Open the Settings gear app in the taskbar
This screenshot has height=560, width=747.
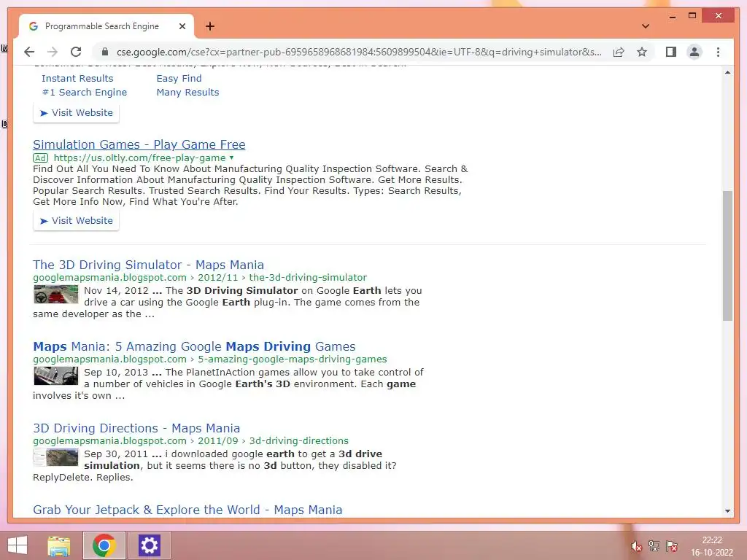point(149,545)
